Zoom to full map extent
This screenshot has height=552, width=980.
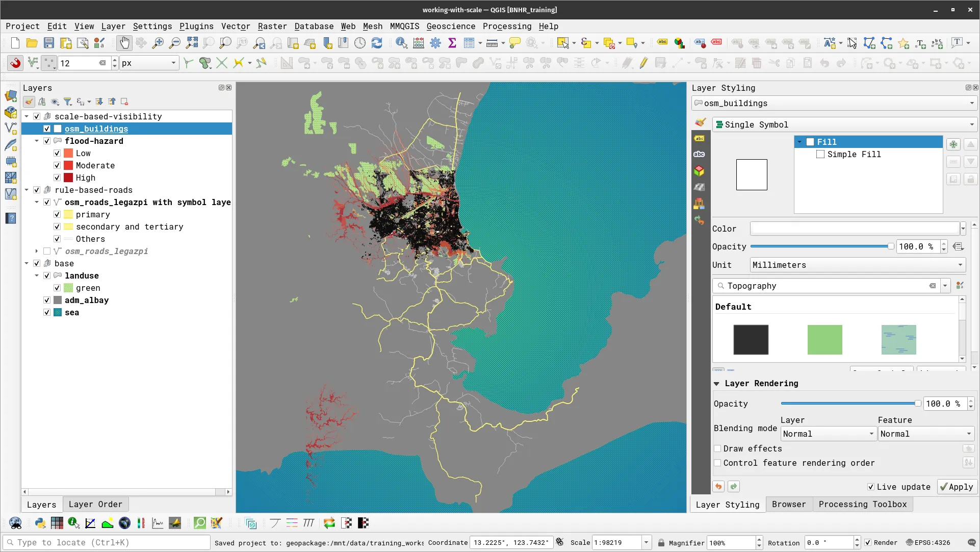click(x=192, y=43)
